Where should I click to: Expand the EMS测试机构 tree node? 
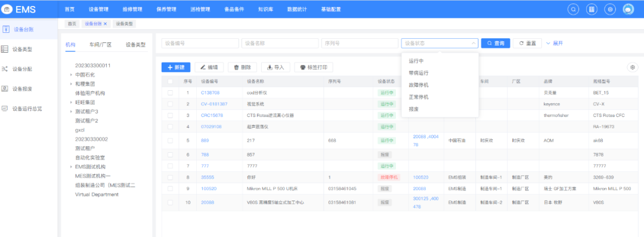[x=71, y=167]
